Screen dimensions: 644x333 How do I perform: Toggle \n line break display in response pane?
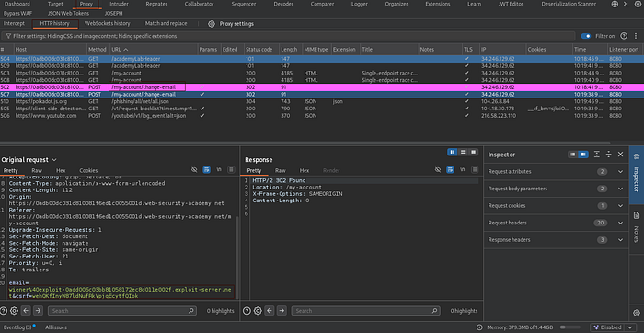point(463,170)
